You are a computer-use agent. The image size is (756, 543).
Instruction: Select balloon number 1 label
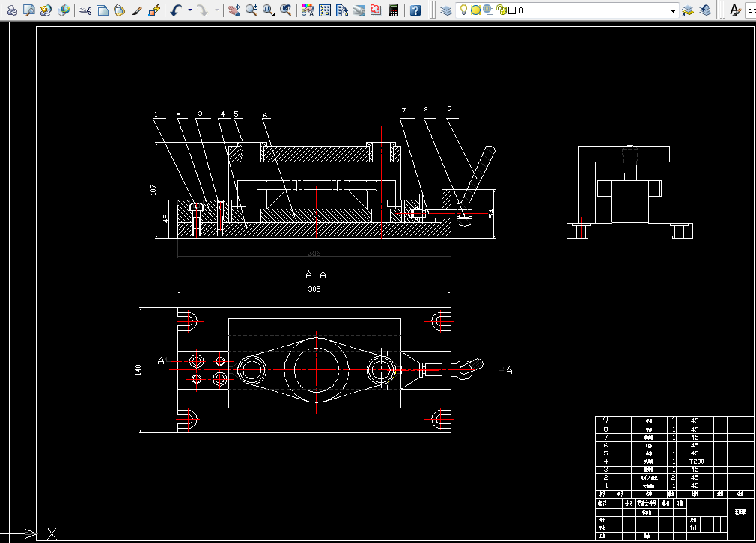pyautogui.click(x=156, y=114)
